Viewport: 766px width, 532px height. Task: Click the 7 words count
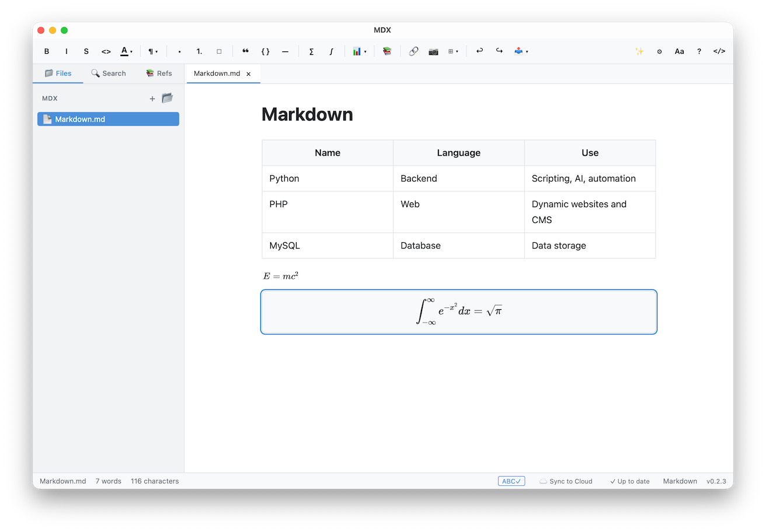click(x=109, y=481)
